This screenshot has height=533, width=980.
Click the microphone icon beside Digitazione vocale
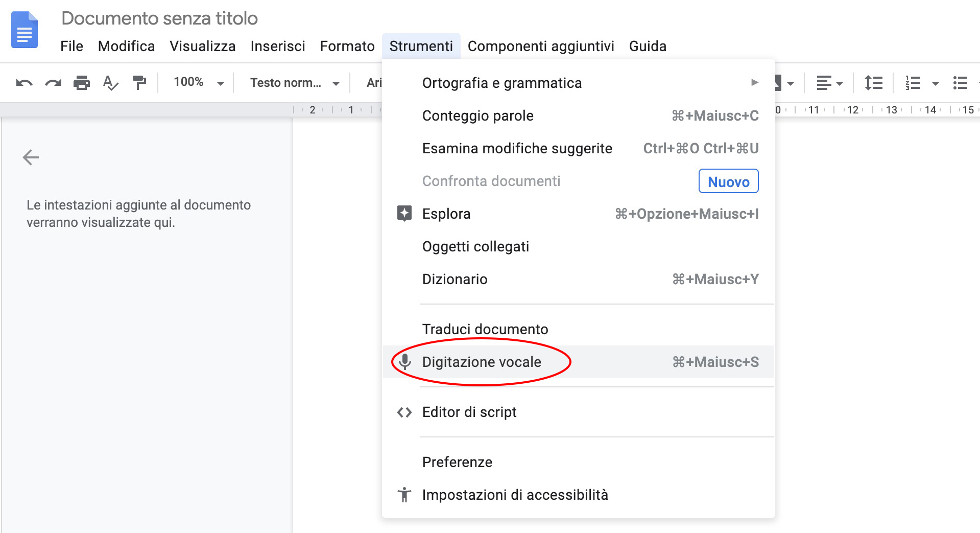pos(405,362)
